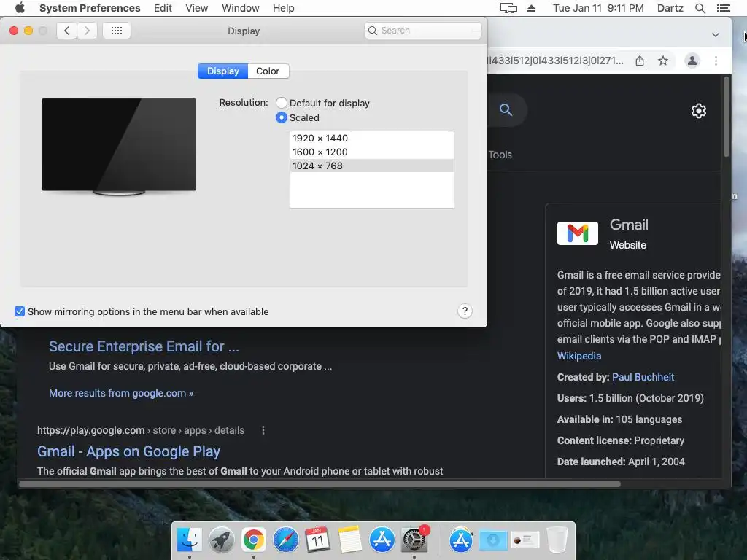Click the display monitor preview image

[x=119, y=146]
